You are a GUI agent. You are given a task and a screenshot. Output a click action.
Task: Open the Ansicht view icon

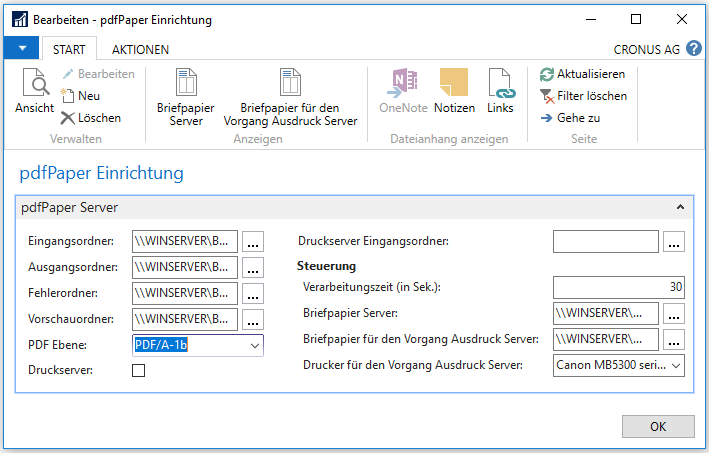[x=36, y=82]
